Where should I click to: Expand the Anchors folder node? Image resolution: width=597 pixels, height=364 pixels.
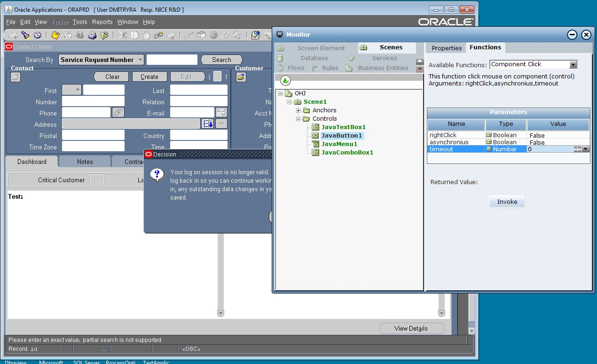(x=298, y=110)
